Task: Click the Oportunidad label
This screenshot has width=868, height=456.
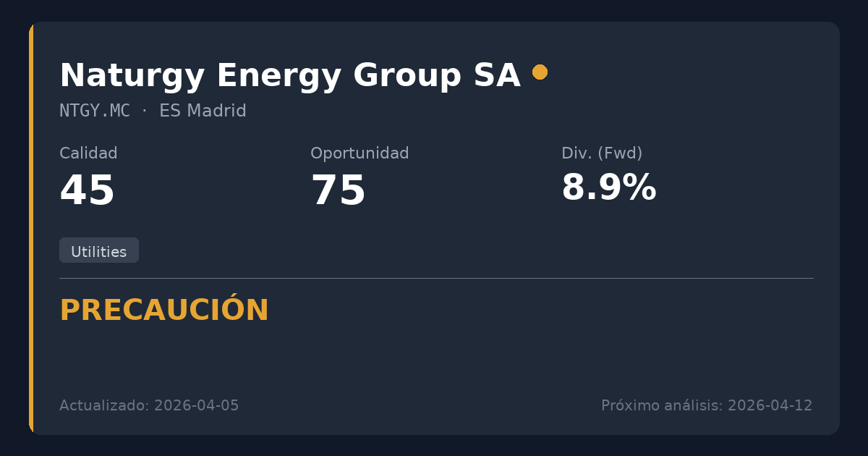Action: [359, 153]
